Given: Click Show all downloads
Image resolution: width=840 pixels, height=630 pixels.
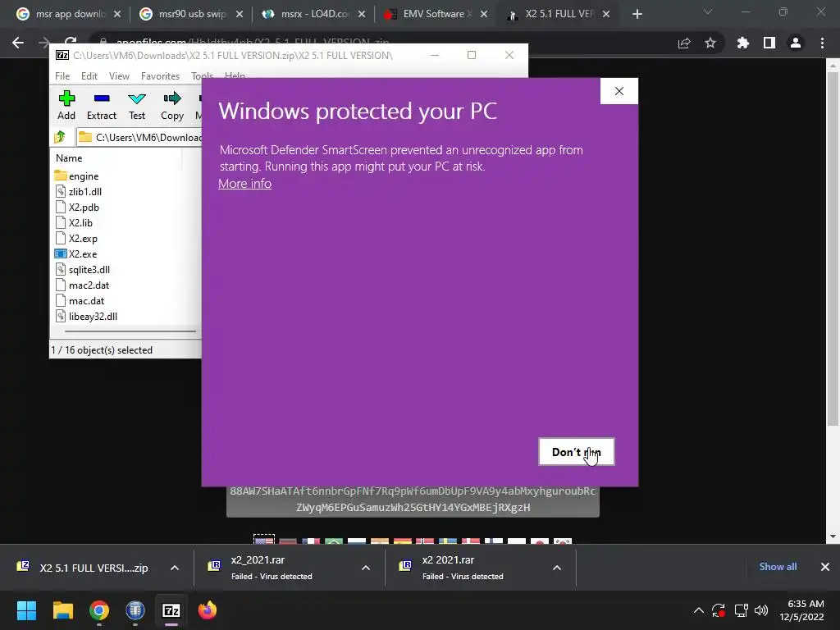Looking at the screenshot, I should pos(778,567).
